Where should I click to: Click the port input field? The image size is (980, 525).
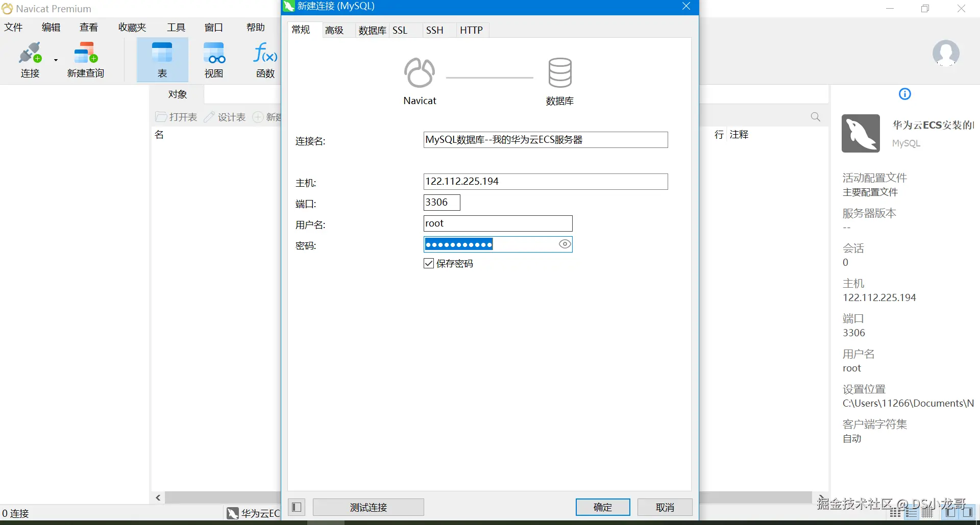point(442,203)
